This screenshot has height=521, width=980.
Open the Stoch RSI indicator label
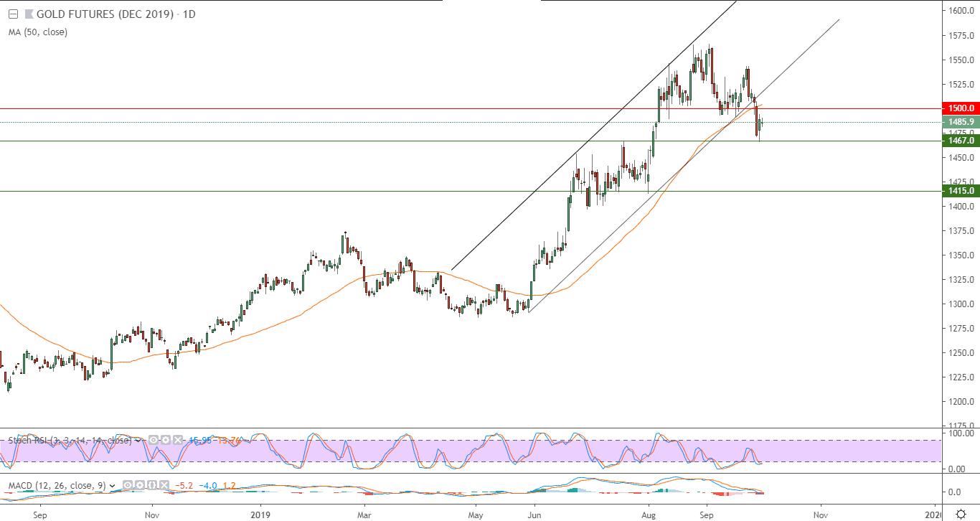click(x=70, y=440)
